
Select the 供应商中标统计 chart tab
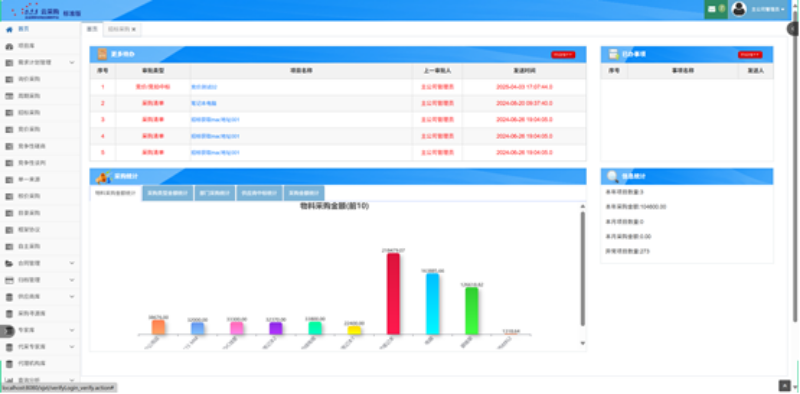[259, 193]
